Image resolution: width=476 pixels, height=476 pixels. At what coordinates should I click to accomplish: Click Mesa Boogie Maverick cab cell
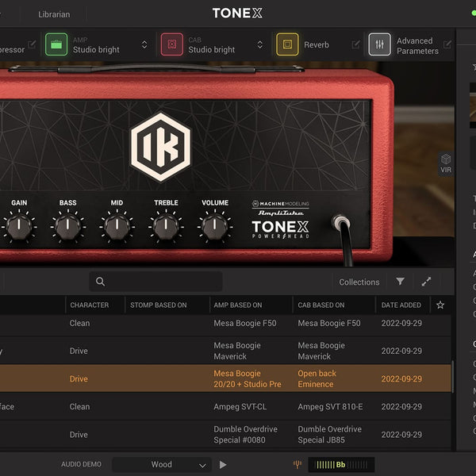[x=321, y=351]
